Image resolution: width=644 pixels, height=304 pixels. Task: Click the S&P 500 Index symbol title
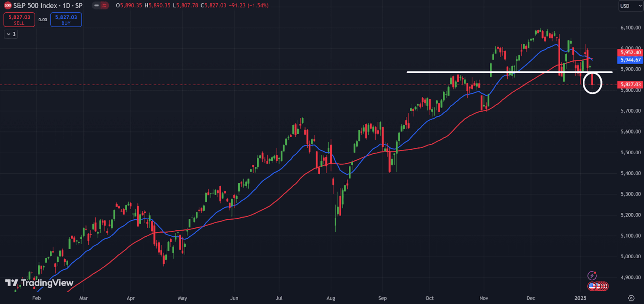point(35,6)
